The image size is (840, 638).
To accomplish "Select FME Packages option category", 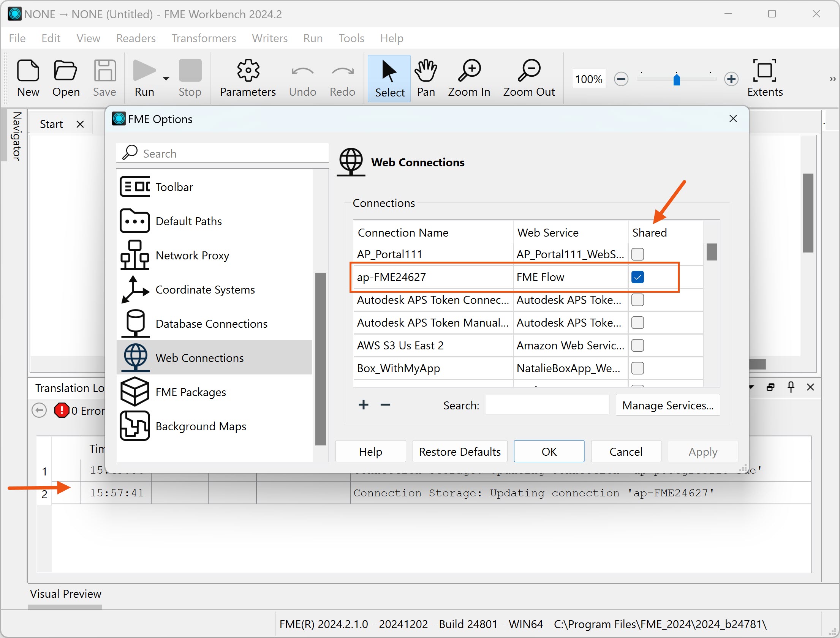I will coord(214,392).
